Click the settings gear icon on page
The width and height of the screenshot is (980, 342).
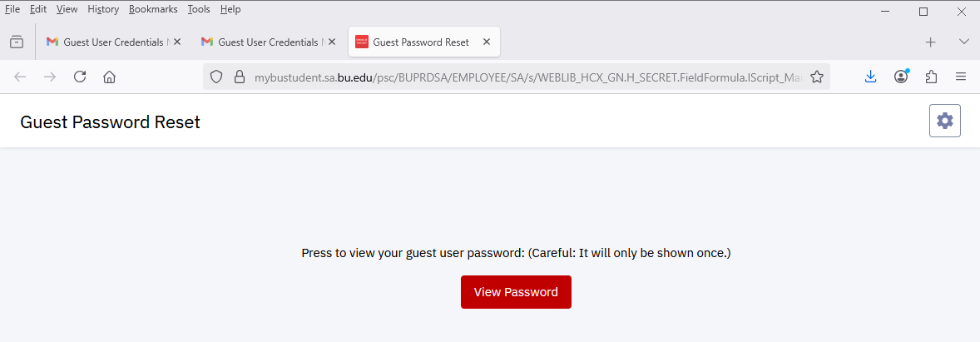944,121
